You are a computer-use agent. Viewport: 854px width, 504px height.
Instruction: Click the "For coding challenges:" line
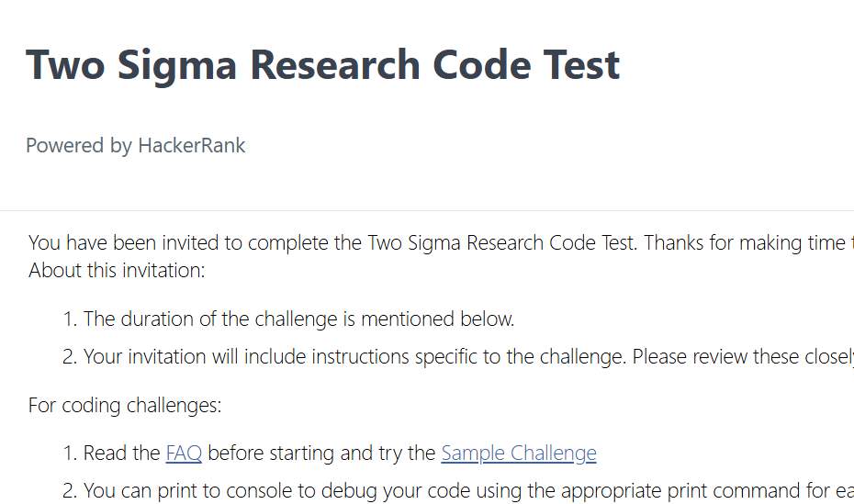click(x=125, y=405)
